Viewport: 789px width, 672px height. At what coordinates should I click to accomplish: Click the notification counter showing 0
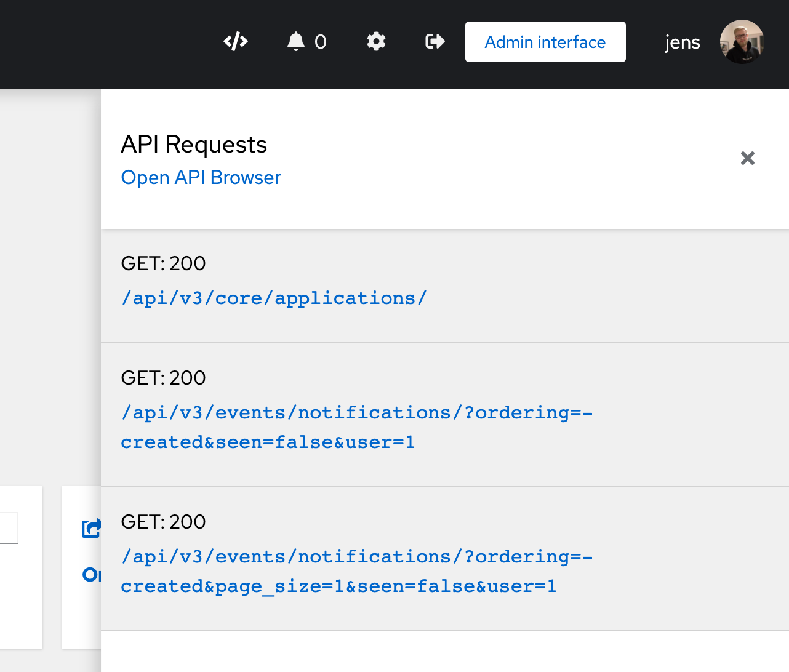click(319, 42)
